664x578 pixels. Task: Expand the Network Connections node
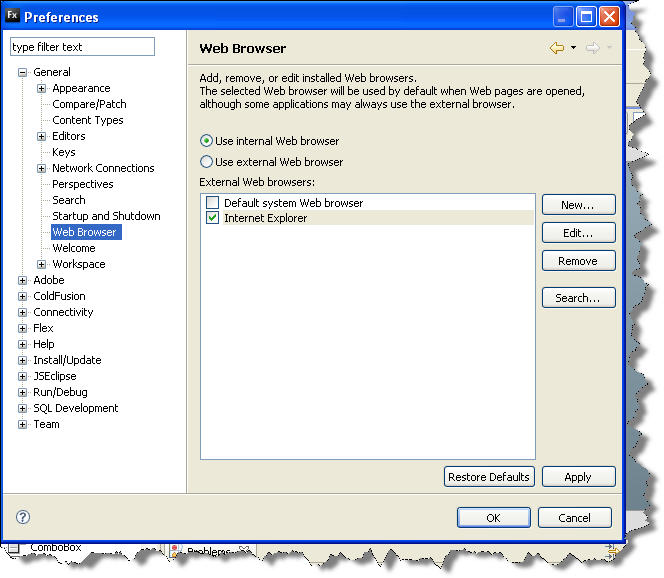point(41,168)
